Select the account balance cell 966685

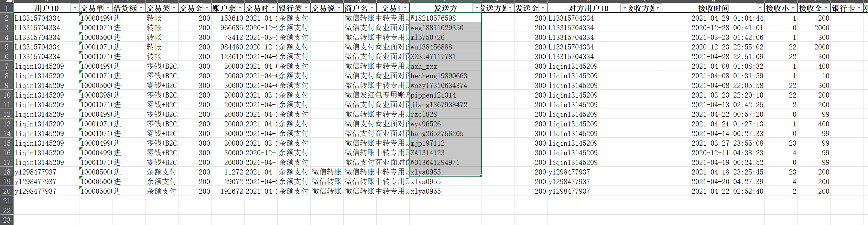pyautogui.click(x=228, y=28)
